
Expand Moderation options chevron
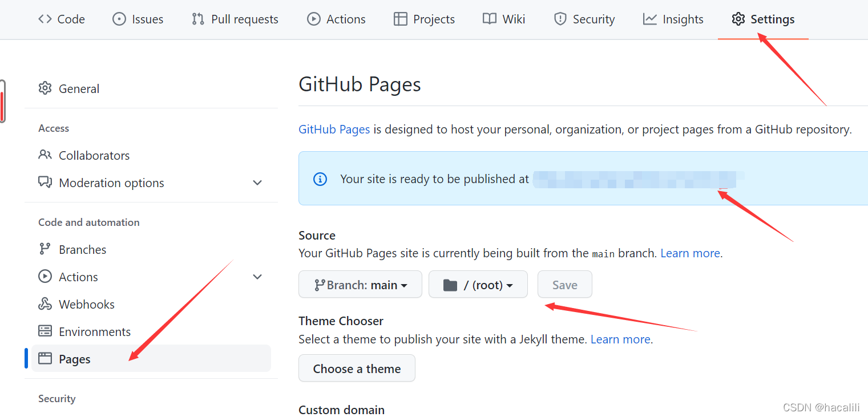click(257, 183)
